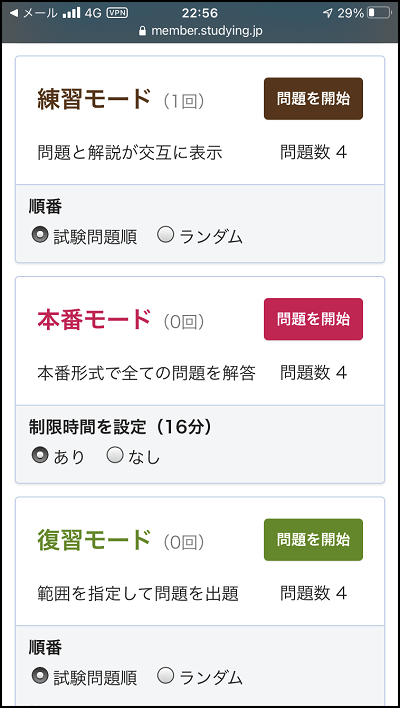
Task: Tap the padlock icon beside member.studying.jp
Action: pos(144,31)
